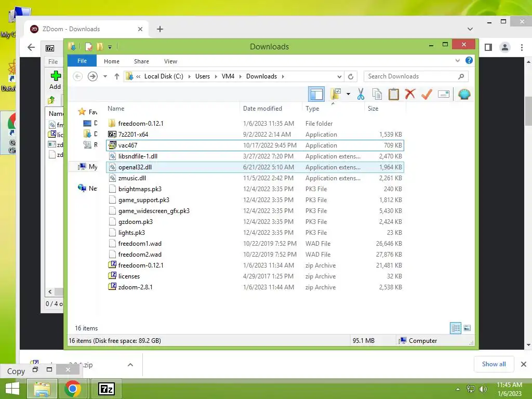Screen dimensions: 532x399
Task: Cut selection with the scissors icon
Action: coord(361,94)
